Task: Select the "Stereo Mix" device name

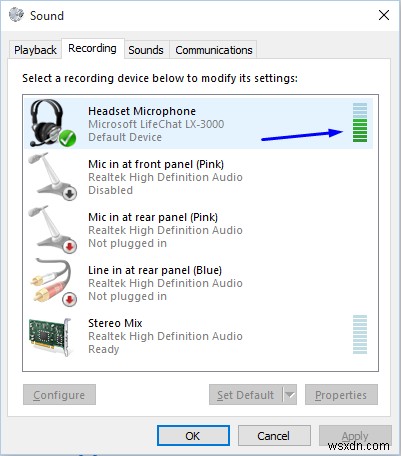Action: [x=115, y=323]
